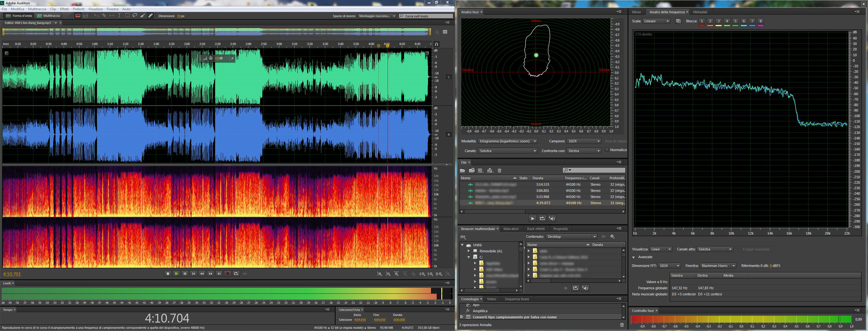Select the Marquee selection tool
Viewport: 868px width, 331px height.
[x=127, y=16]
